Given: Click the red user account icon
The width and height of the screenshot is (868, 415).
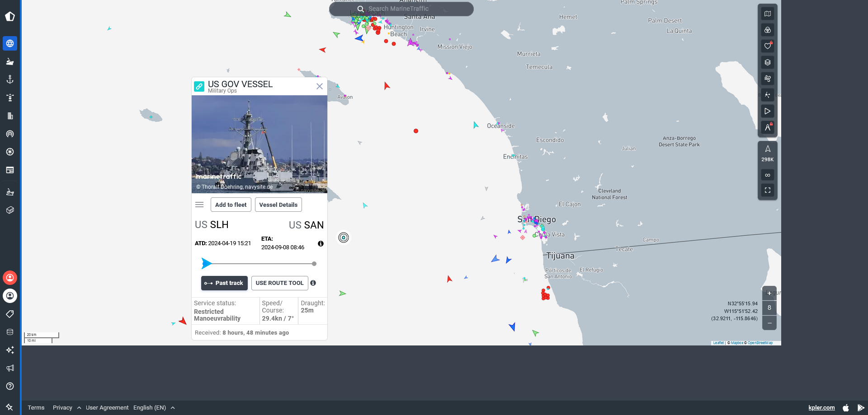Looking at the screenshot, I should click(10, 278).
